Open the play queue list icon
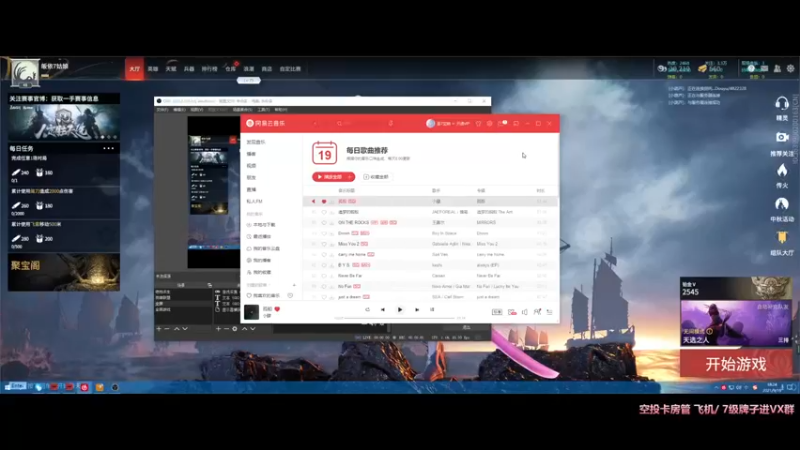This screenshot has width=800, height=450. click(549, 312)
